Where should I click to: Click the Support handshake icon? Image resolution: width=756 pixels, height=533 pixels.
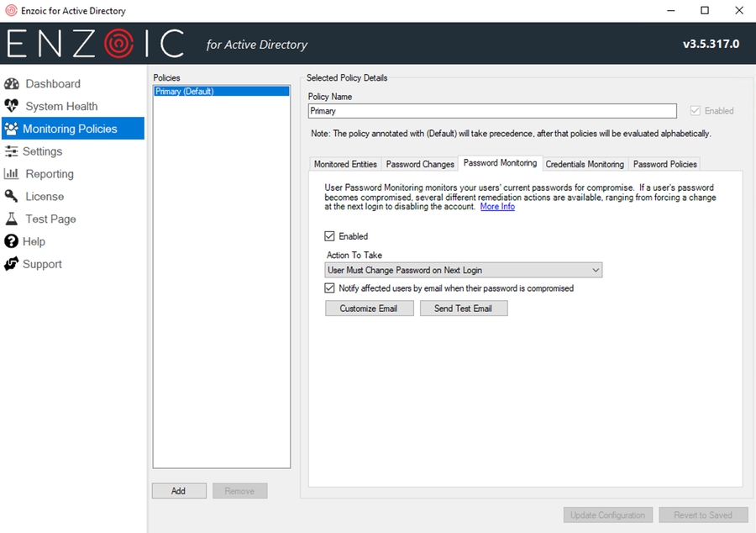pyautogui.click(x=12, y=264)
